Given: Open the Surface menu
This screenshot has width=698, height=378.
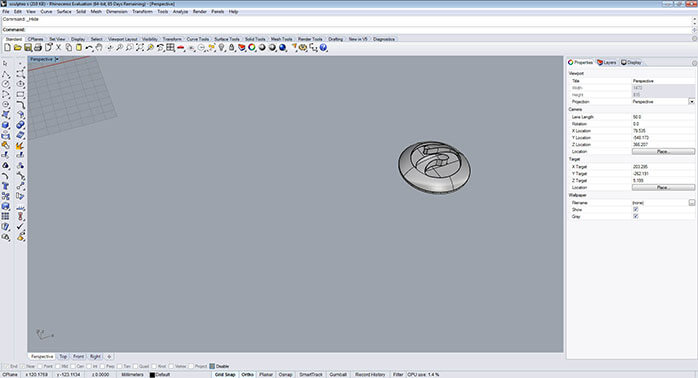Looking at the screenshot, I should 64,12.
